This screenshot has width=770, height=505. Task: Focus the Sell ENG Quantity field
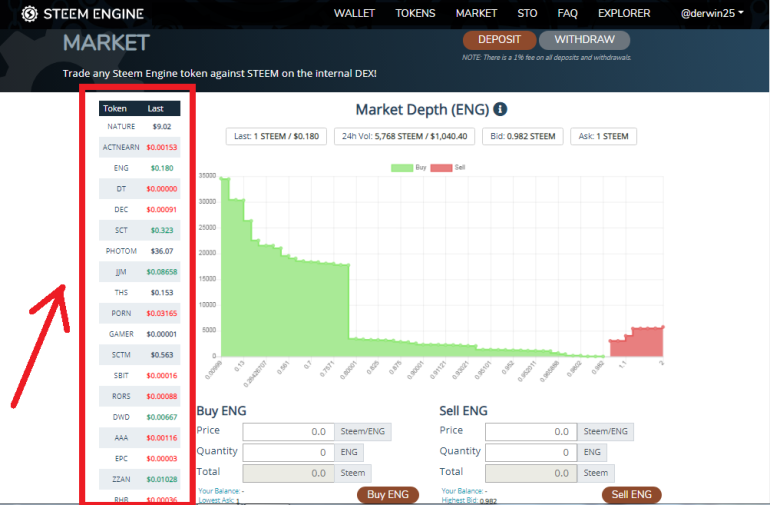point(531,452)
